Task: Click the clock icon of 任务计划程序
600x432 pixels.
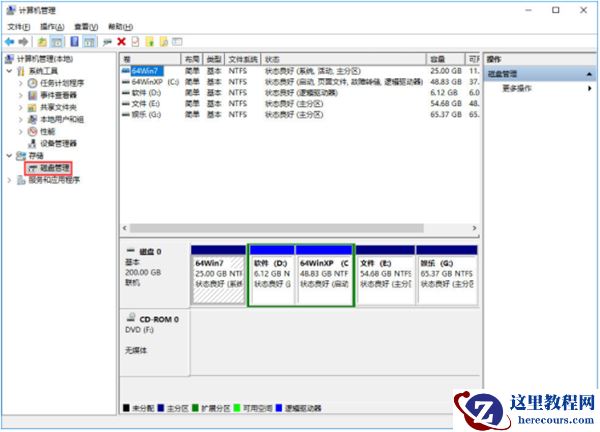Action: pos(33,83)
